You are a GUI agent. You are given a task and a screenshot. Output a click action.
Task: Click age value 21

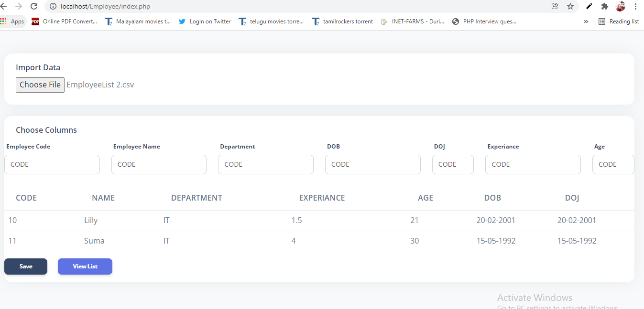[415, 220]
